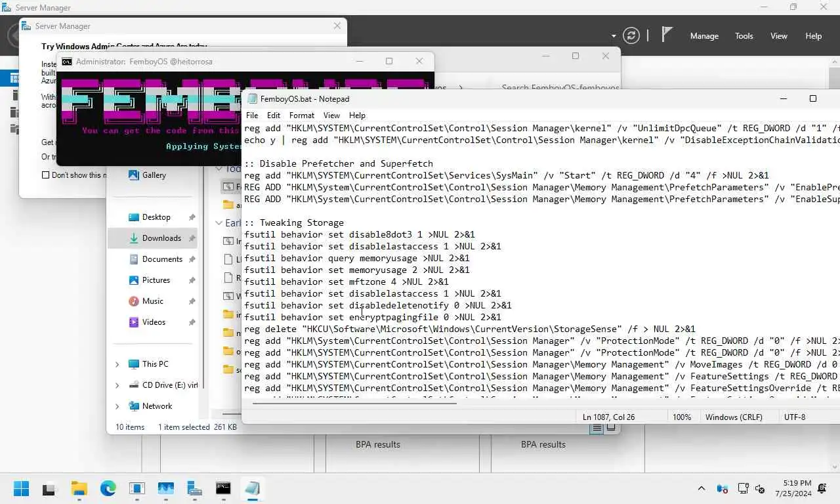Click the Windows (CRLF) status entry
The height and width of the screenshot is (504, 840).
coord(734,417)
